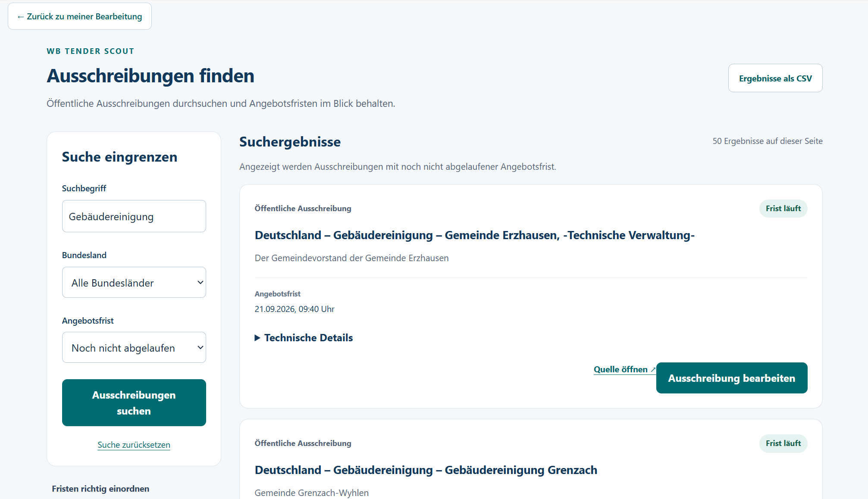Click the Erzhausen tender title heading
Viewport: 868px width, 499px height.
(474, 235)
